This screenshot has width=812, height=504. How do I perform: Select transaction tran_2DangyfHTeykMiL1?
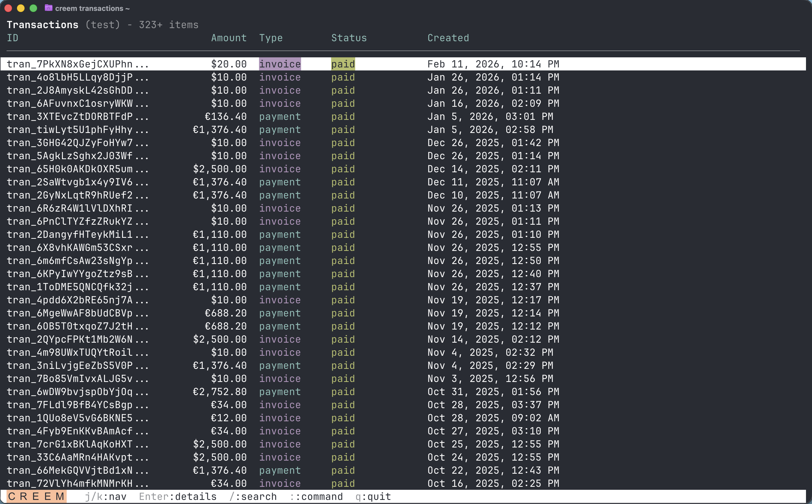point(403,234)
